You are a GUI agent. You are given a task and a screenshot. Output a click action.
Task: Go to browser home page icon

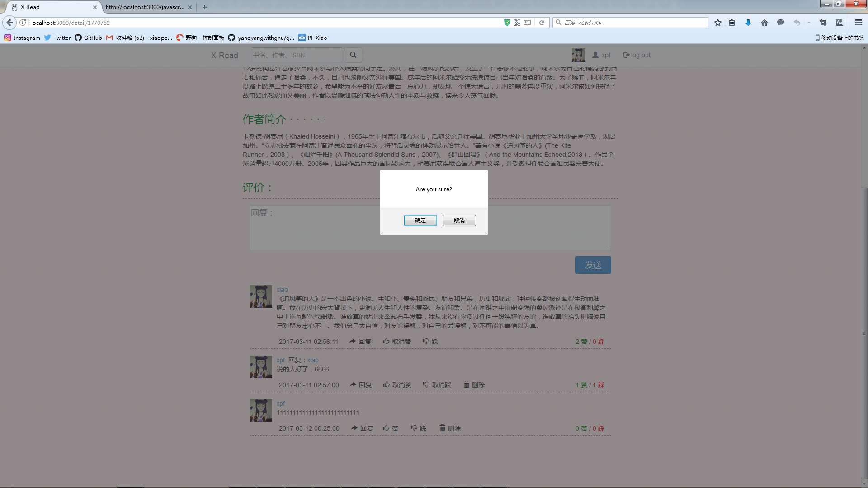pos(764,23)
